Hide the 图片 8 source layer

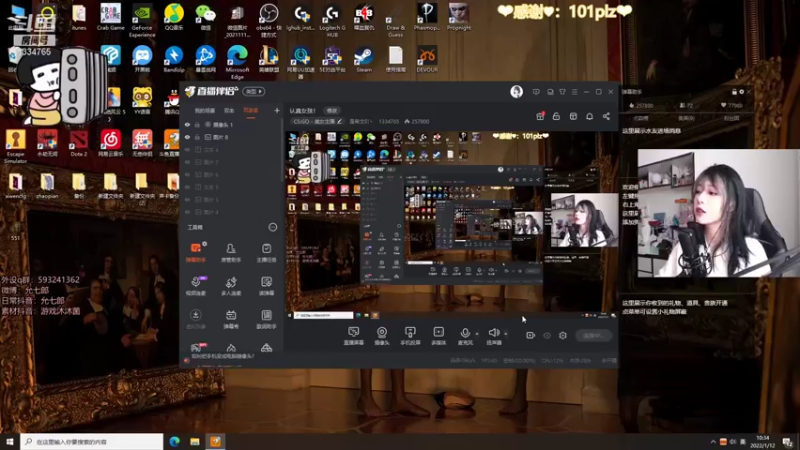[x=187, y=137]
